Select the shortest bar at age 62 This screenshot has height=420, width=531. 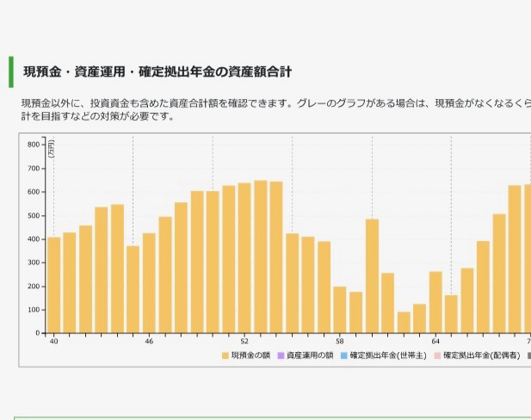(x=404, y=323)
